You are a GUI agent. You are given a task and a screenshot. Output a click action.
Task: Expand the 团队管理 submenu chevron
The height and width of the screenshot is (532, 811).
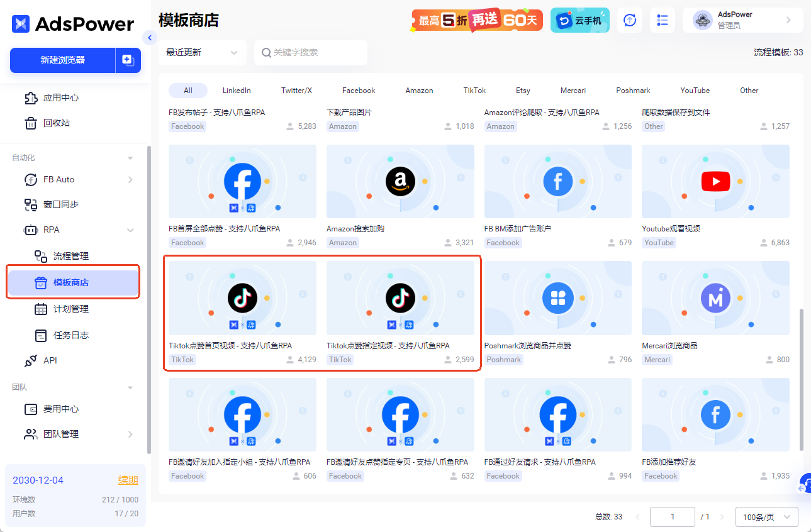(130, 434)
